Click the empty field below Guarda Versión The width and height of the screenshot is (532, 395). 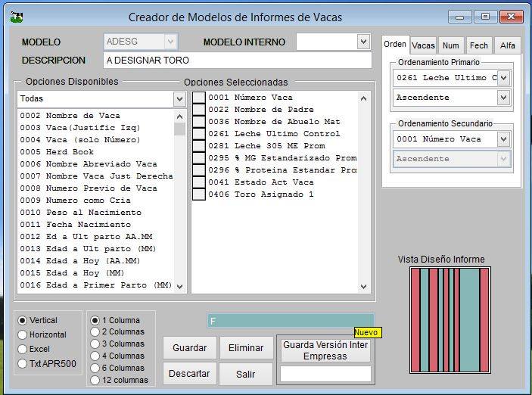325,374
